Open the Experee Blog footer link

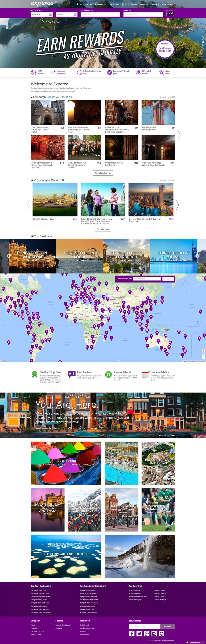coord(85,634)
